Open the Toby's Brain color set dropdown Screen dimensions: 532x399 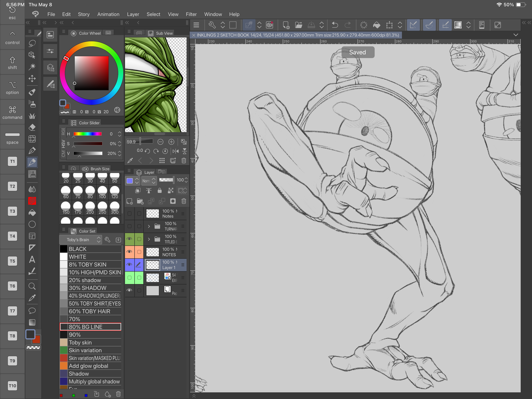click(x=81, y=240)
